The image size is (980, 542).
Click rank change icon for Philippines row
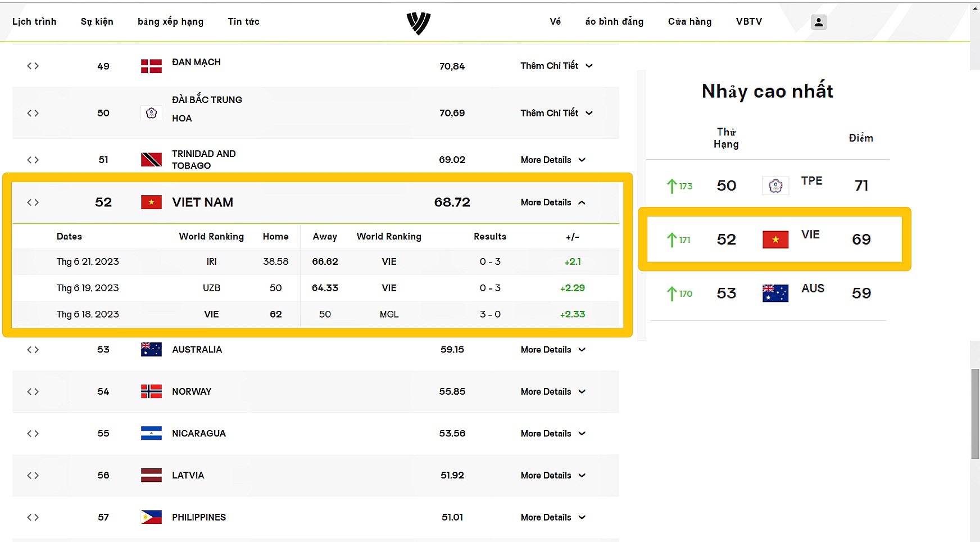[33, 517]
